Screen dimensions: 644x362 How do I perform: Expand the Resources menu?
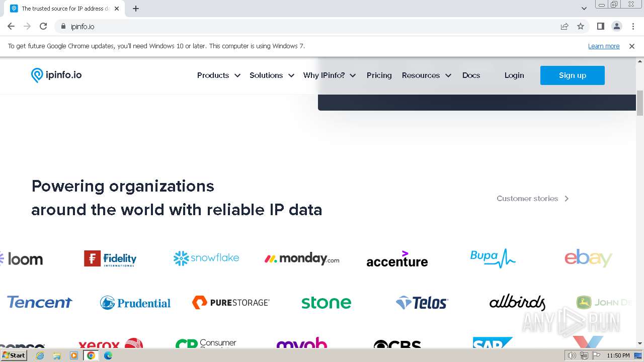pos(427,75)
